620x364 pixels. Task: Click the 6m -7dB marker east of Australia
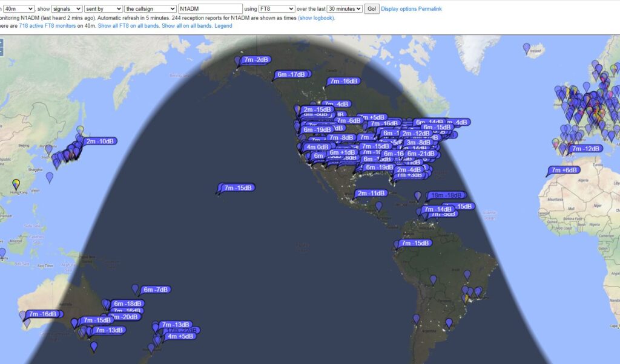pyautogui.click(x=156, y=290)
